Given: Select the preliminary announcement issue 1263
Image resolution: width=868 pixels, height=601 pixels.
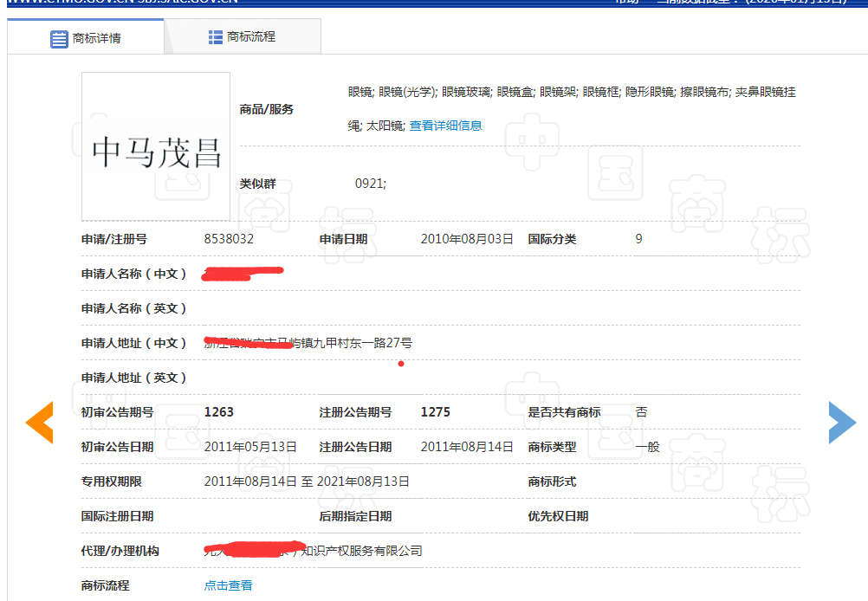Looking at the screenshot, I should click(x=219, y=412).
